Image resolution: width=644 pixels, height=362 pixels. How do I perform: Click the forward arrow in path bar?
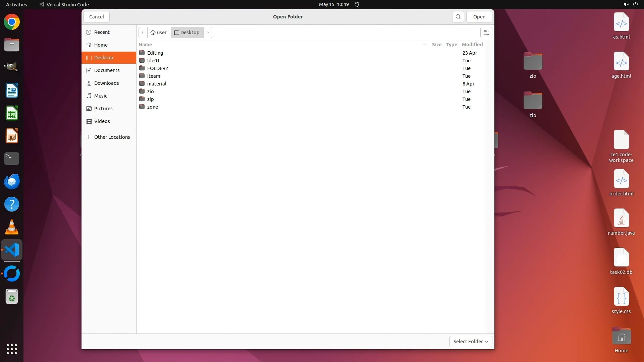point(208,33)
